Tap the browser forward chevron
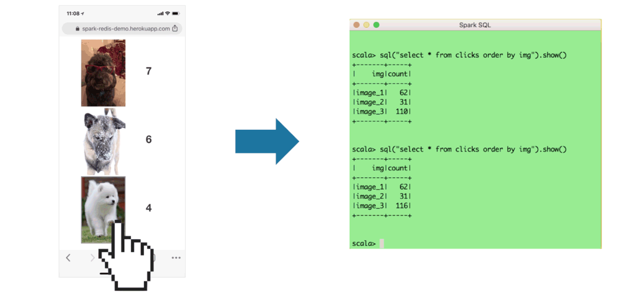 (x=93, y=258)
